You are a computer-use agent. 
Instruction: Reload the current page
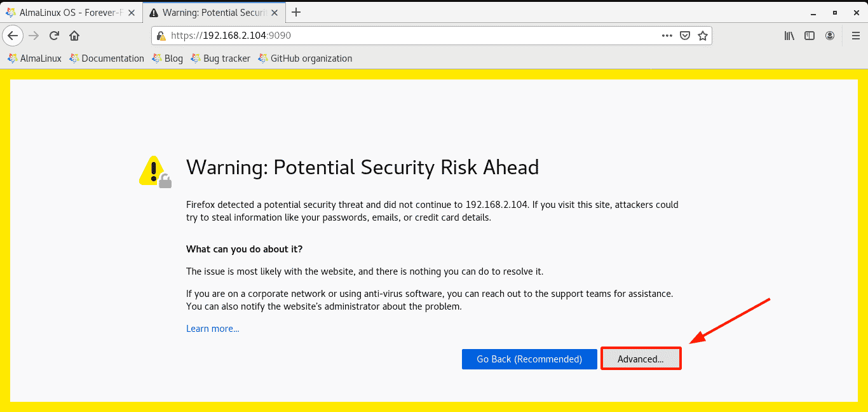click(x=55, y=36)
